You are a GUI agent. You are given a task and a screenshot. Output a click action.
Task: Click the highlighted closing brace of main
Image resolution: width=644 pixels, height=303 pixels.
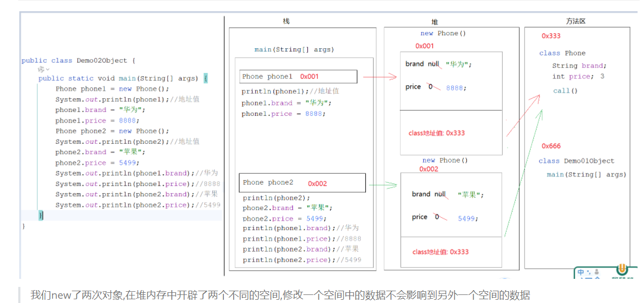click(41, 215)
